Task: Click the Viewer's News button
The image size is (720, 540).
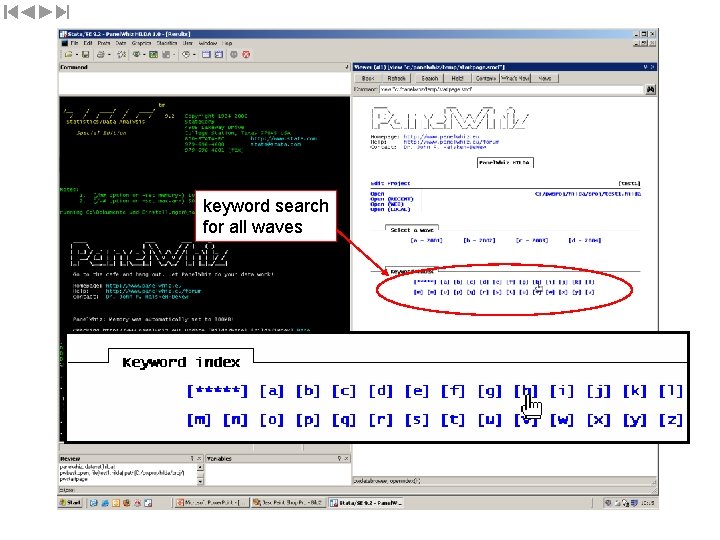Action: (545, 79)
